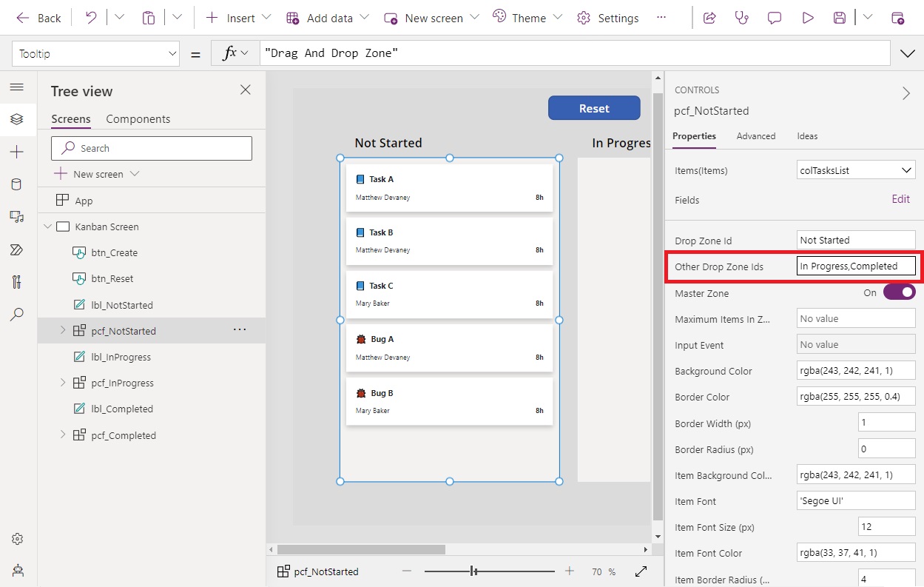Run the App checker stethoscope icon

(x=741, y=17)
